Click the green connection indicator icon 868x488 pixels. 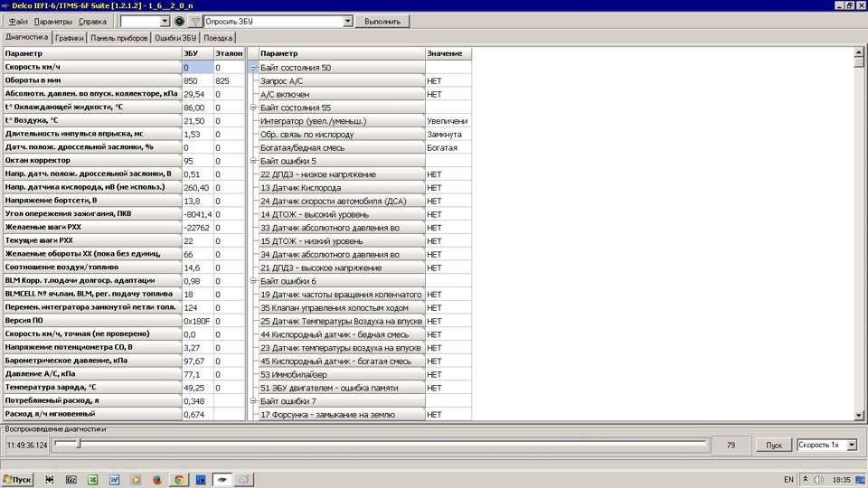point(179,21)
